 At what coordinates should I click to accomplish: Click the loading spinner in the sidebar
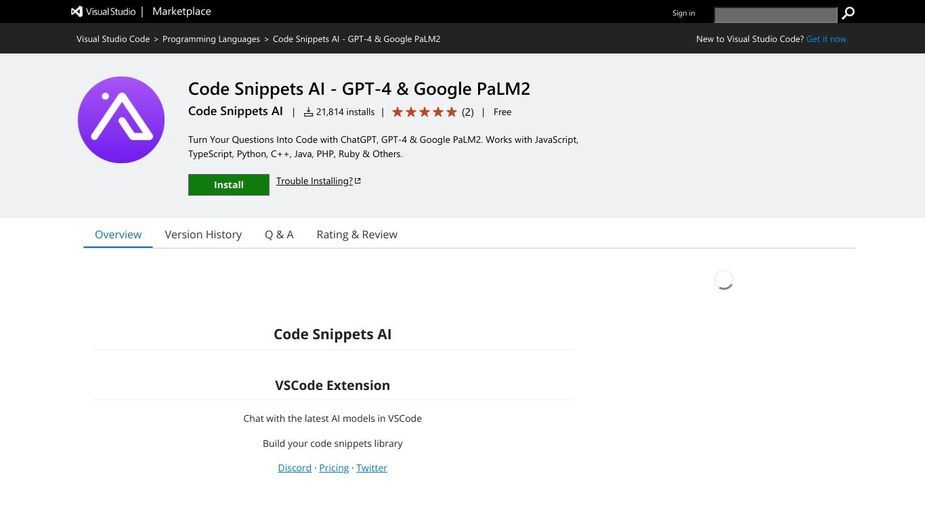click(x=724, y=280)
